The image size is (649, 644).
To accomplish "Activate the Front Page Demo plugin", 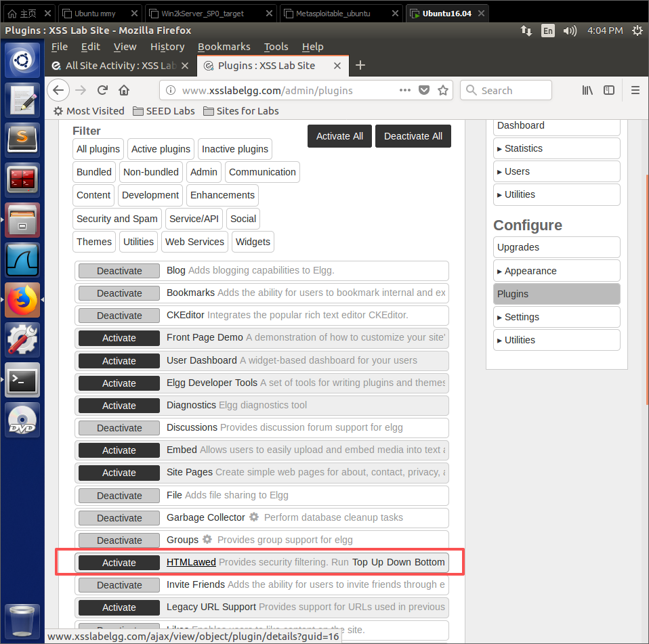I will tap(119, 338).
